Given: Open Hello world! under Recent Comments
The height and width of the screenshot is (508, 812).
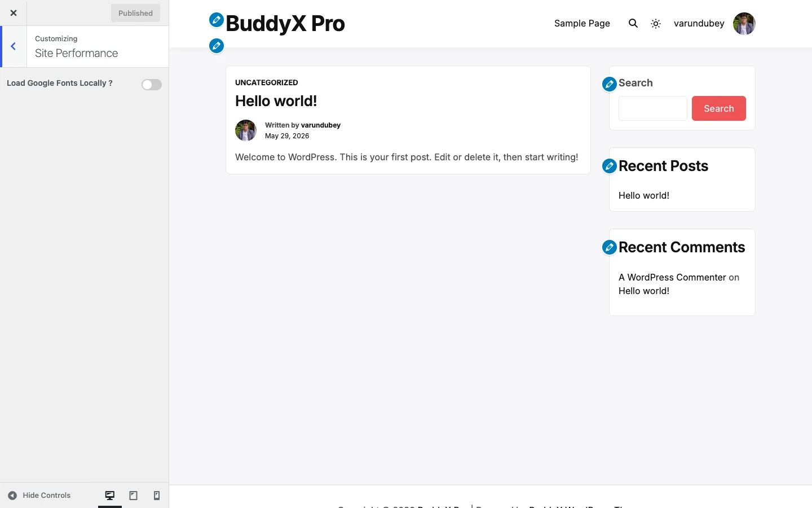Looking at the screenshot, I should [x=644, y=291].
